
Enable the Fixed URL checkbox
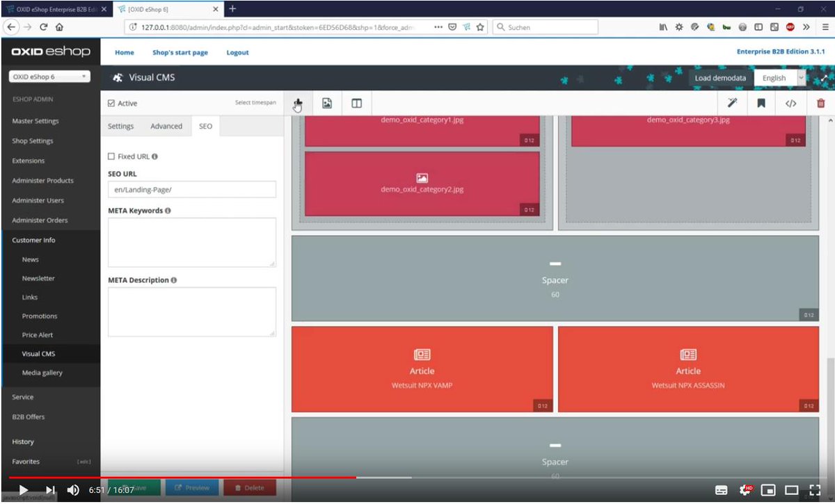110,156
